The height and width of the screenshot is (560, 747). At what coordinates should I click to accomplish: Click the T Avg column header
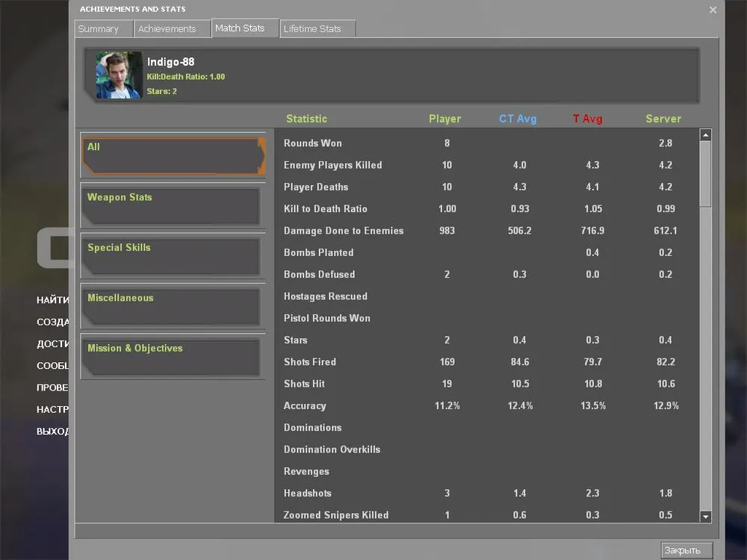(x=588, y=119)
